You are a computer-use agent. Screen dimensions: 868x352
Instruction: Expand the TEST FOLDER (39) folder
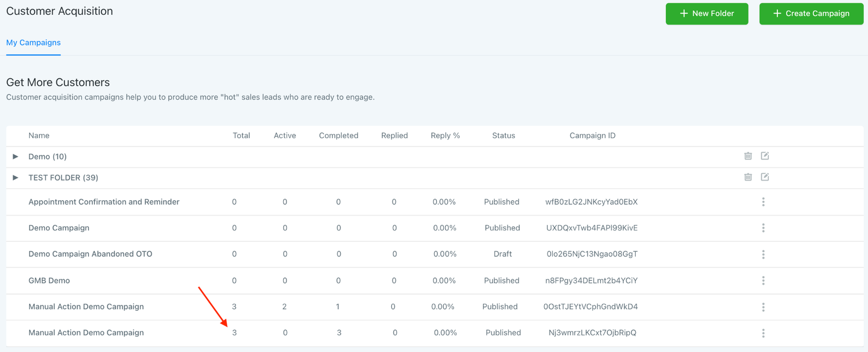tap(16, 178)
